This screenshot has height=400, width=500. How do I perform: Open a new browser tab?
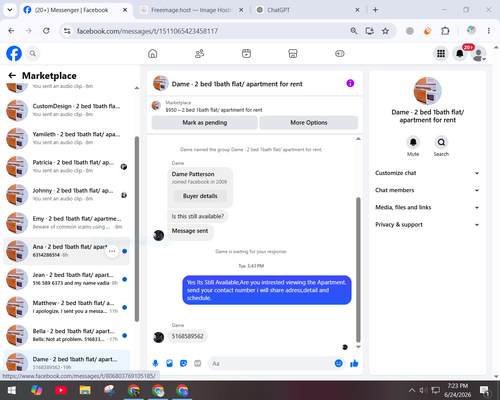click(375, 10)
